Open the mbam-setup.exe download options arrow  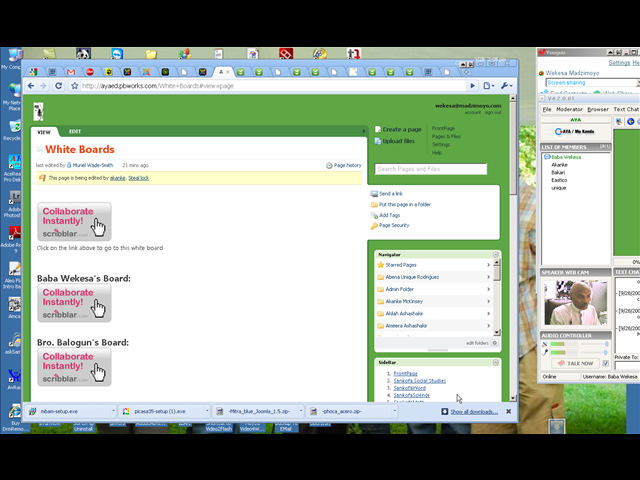click(x=113, y=411)
